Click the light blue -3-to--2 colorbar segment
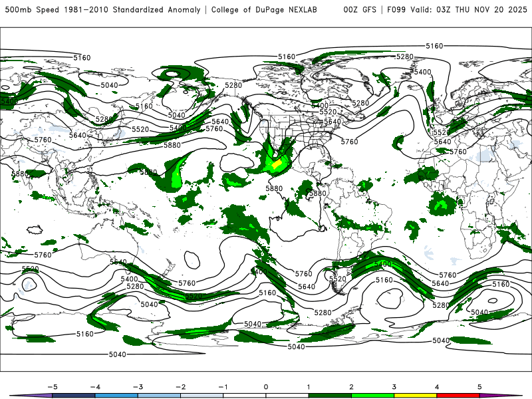 click(x=159, y=396)
